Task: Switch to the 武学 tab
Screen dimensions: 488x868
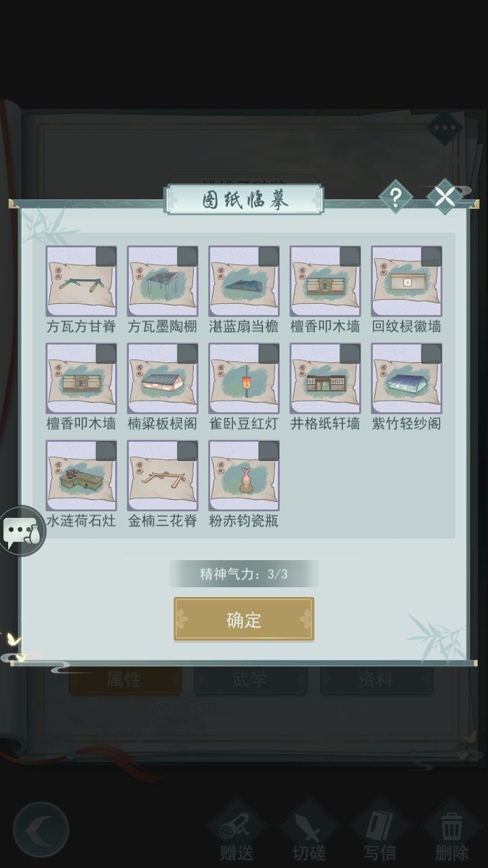Action: click(250, 680)
